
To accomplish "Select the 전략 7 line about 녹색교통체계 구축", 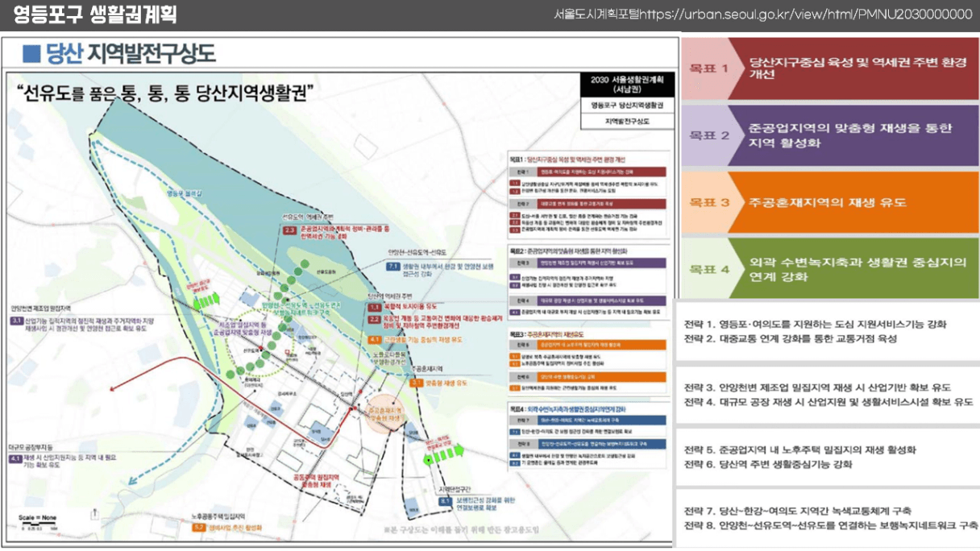I will click(x=797, y=511).
